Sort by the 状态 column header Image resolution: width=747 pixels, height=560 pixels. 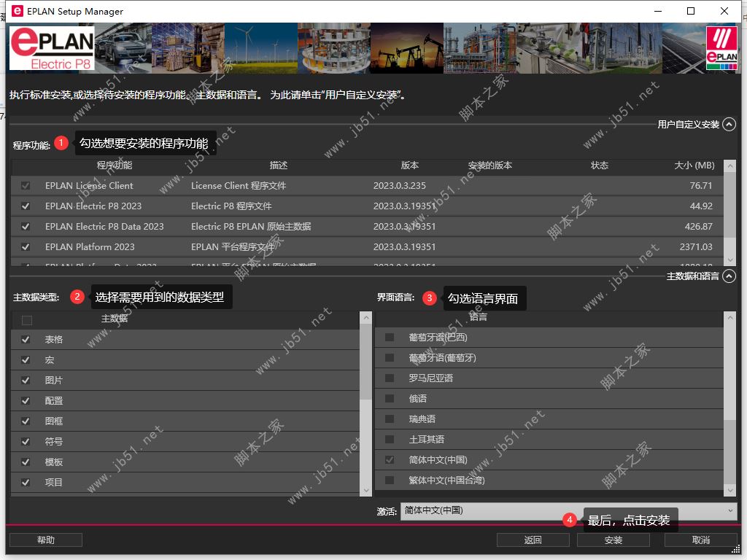pos(600,166)
